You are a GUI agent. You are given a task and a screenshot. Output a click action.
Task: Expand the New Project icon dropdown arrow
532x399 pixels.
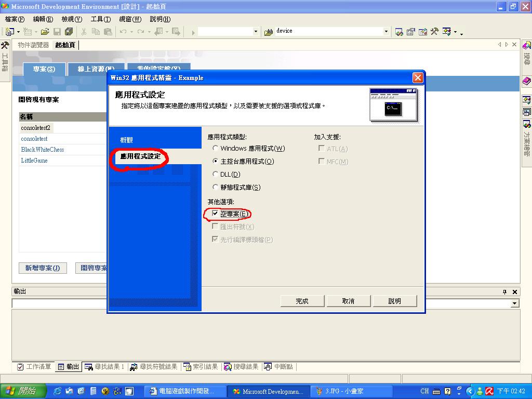(x=18, y=32)
